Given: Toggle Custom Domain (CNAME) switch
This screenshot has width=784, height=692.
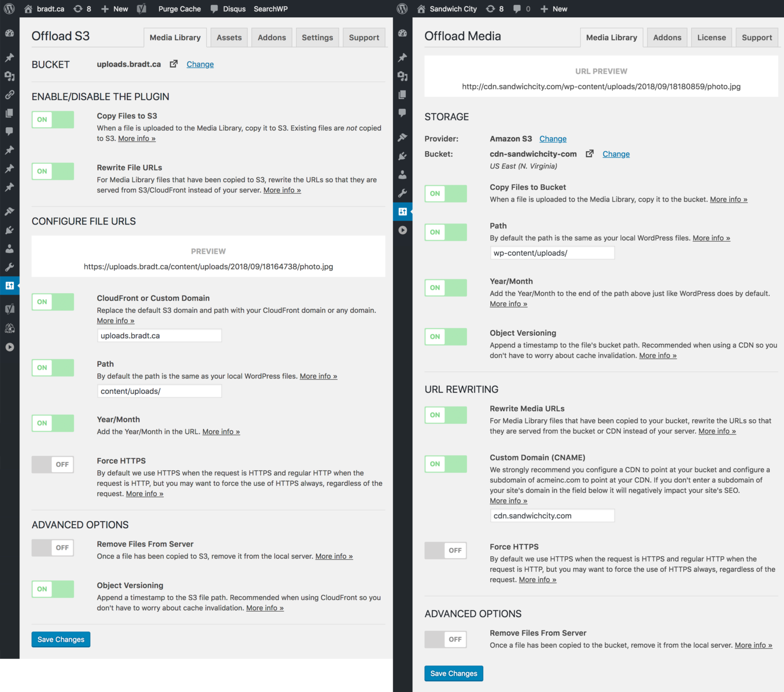Looking at the screenshot, I should [x=446, y=464].
